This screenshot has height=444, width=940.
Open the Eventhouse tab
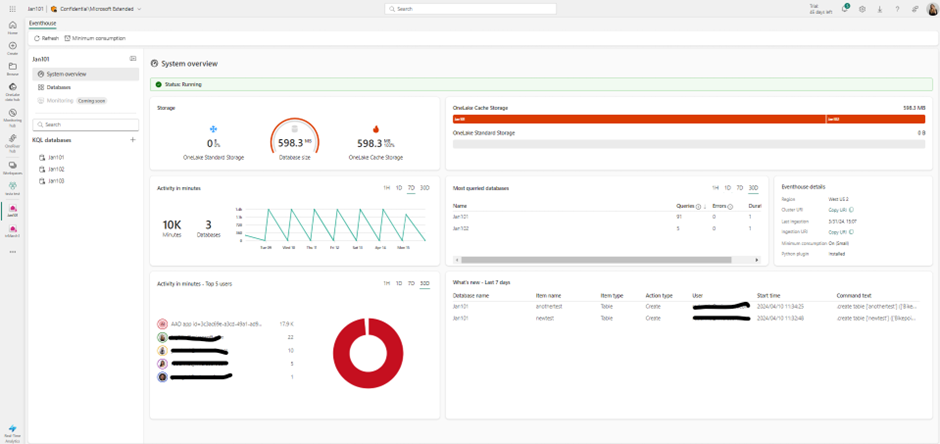click(43, 23)
